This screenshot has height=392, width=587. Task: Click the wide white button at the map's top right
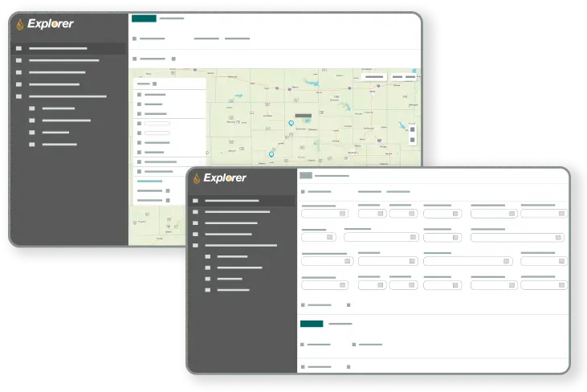pyautogui.click(x=374, y=77)
